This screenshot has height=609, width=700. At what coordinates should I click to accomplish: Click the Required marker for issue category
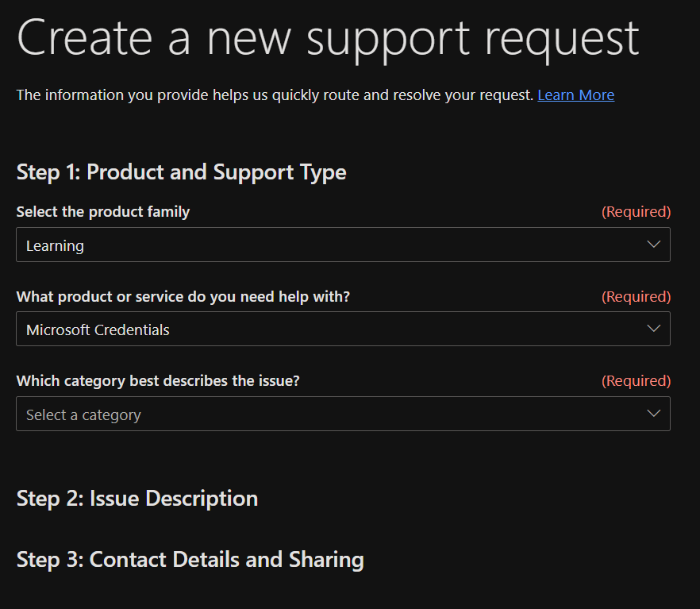point(636,381)
